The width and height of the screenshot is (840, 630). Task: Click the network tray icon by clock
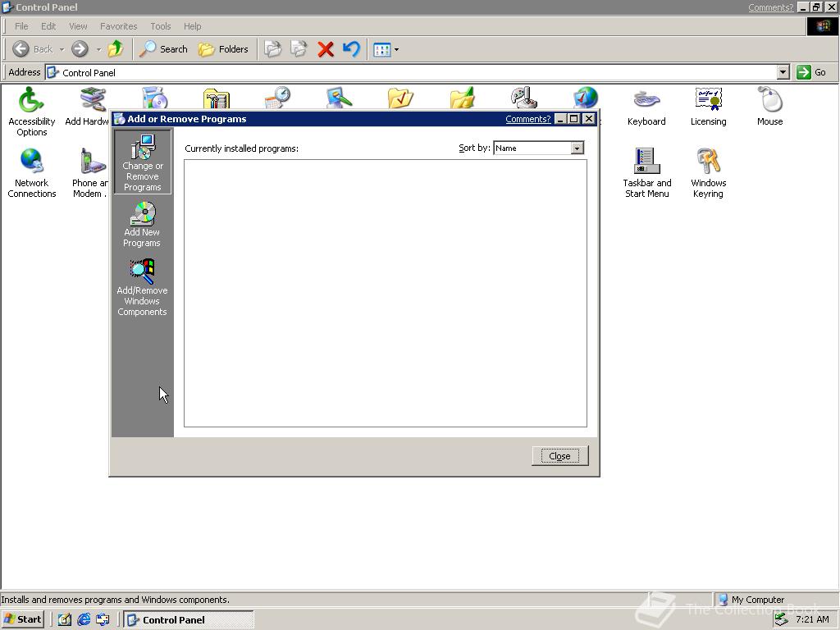click(781, 619)
